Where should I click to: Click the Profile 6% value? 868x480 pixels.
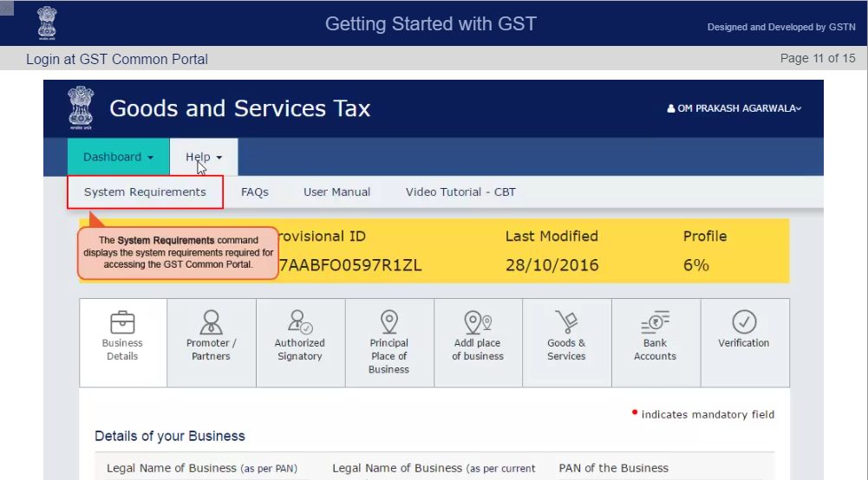coord(695,265)
